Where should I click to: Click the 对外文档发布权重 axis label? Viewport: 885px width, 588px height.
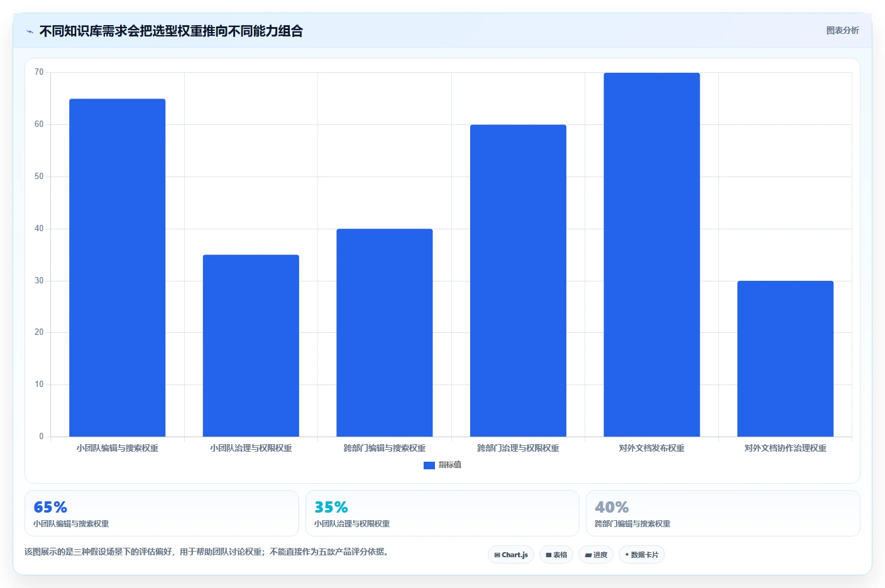tap(652, 448)
